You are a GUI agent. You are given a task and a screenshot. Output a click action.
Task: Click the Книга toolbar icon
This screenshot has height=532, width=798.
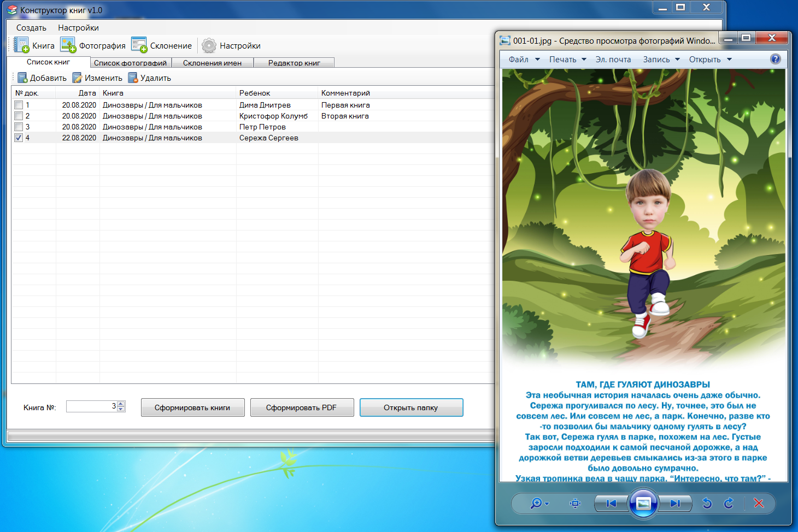point(21,45)
